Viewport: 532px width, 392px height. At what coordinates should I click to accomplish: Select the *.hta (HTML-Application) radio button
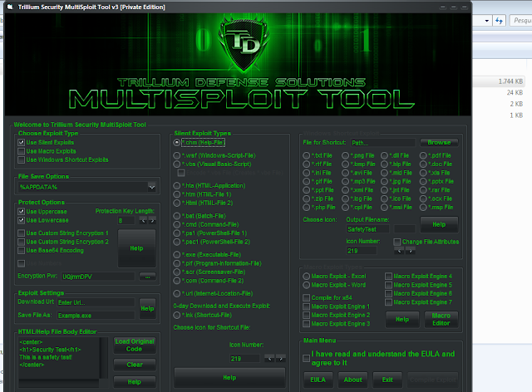(x=177, y=186)
